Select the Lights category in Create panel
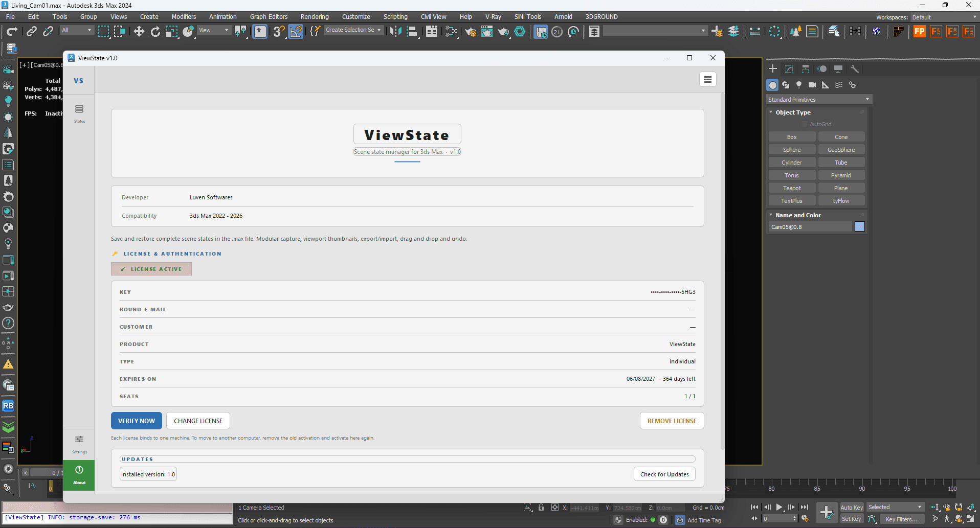The width and height of the screenshot is (980, 528). 799,85
